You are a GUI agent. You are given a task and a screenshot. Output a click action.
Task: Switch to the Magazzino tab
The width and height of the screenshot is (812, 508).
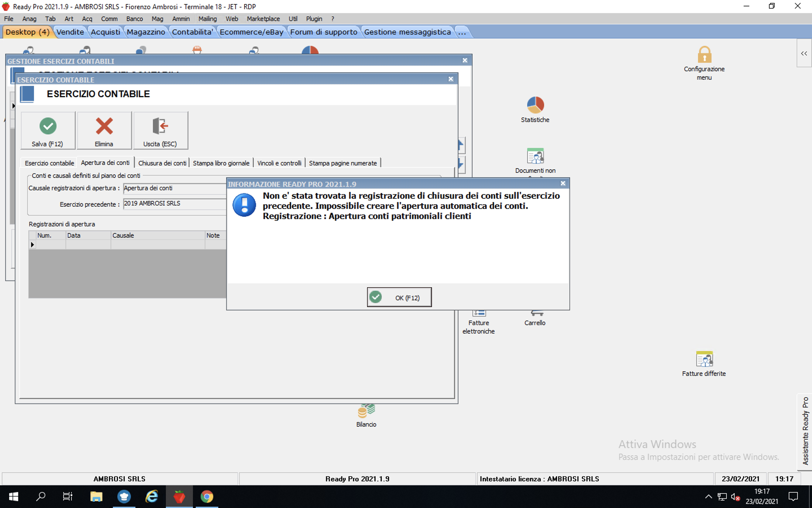coord(146,32)
